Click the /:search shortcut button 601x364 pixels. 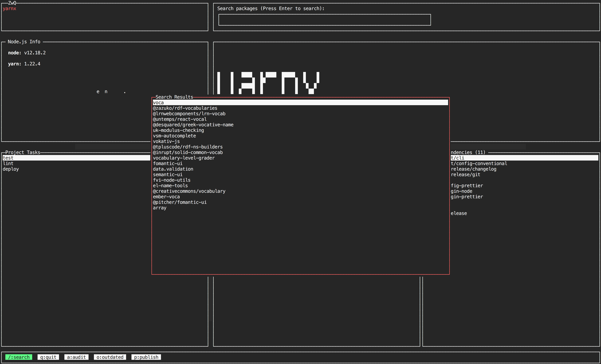(19, 357)
